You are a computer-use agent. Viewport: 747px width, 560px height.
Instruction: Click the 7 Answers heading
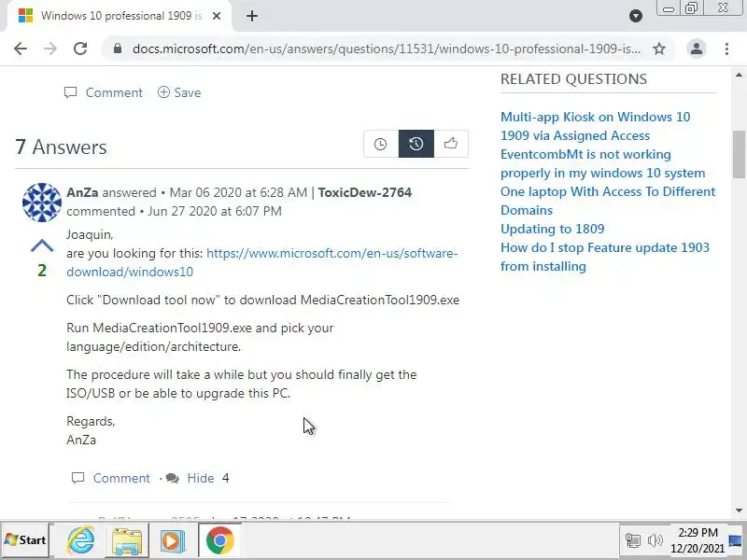click(x=61, y=147)
